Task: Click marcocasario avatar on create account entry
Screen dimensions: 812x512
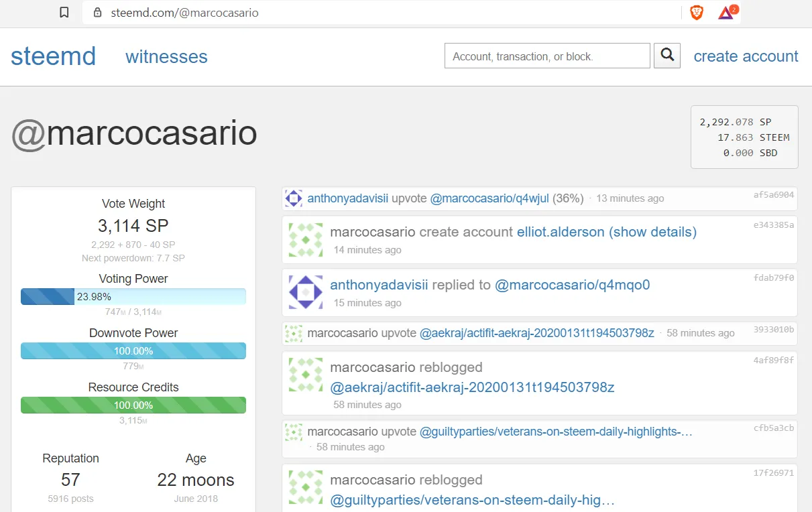Action: click(305, 240)
